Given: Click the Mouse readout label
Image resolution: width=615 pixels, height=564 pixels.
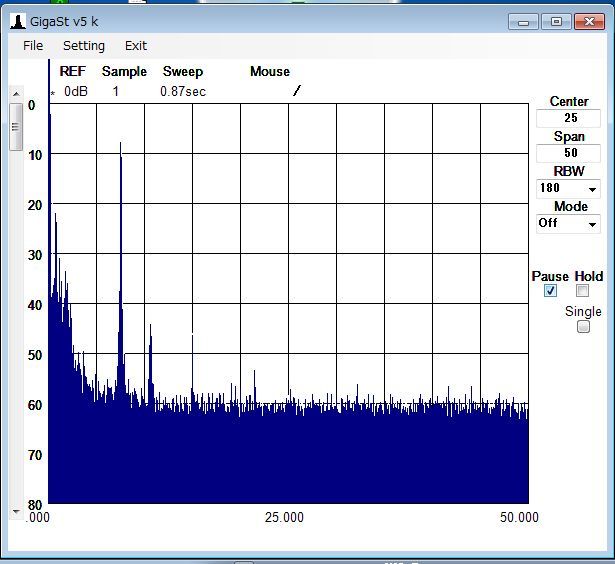Looking at the screenshot, I should pos(270,71).
